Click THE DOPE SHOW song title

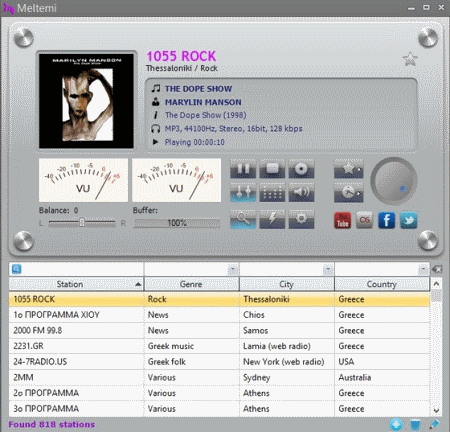pyautogui.click(x=198, y=89)
